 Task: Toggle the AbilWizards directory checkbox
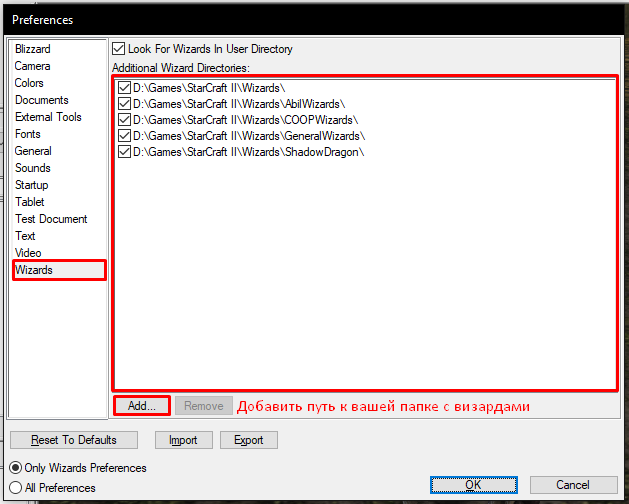(124, 104)
